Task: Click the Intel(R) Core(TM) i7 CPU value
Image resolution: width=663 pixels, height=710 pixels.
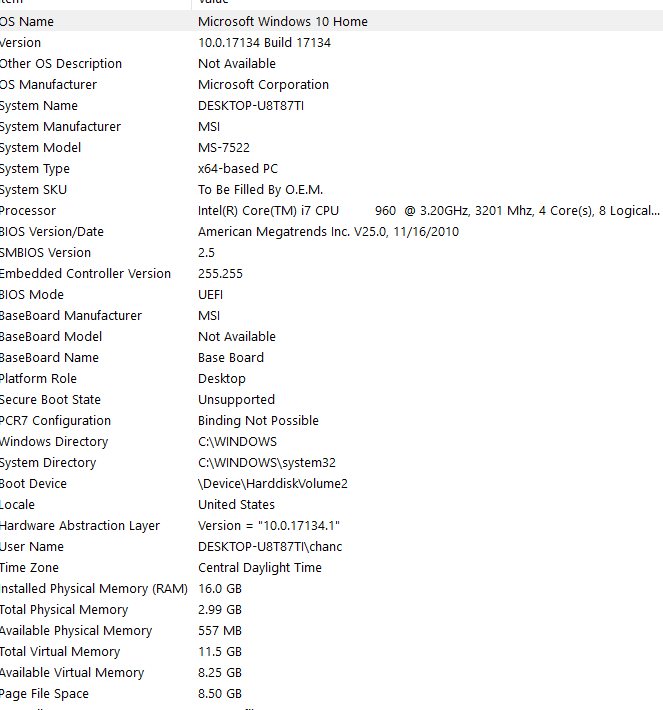Action: click(428, 211)
